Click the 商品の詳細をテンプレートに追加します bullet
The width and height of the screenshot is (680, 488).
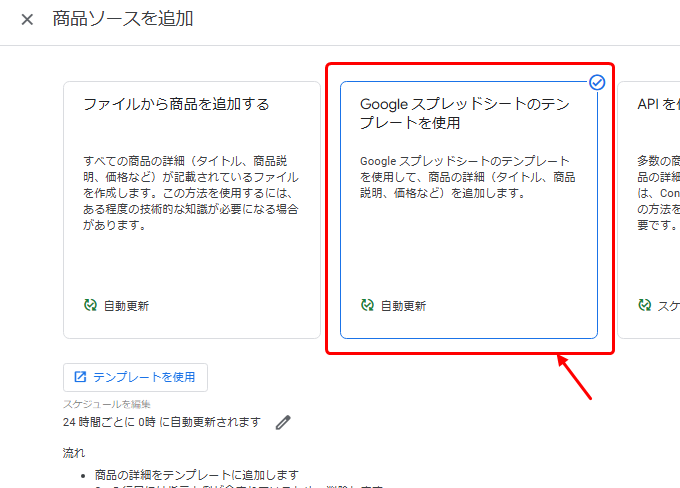tap(195, 474)
